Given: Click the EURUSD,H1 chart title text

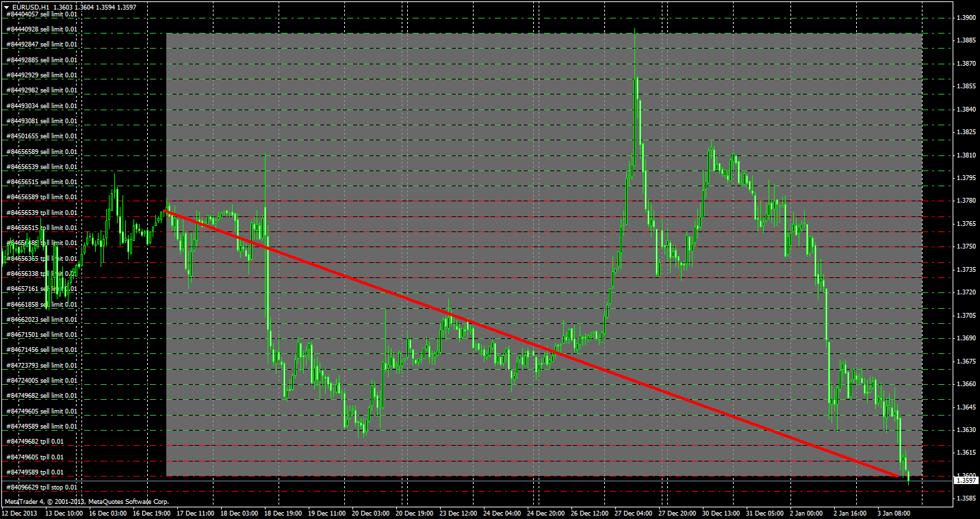Looking at the screenshot, I should (30, 7).
